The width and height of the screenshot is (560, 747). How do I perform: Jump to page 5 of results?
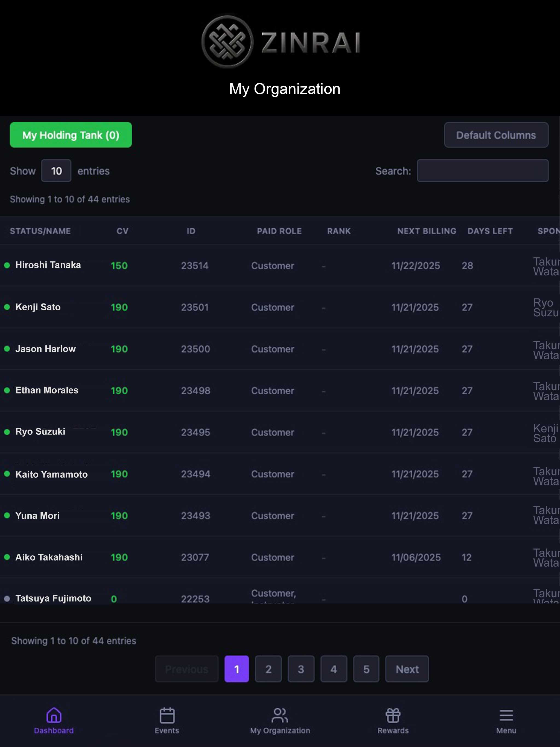(366, 669)
